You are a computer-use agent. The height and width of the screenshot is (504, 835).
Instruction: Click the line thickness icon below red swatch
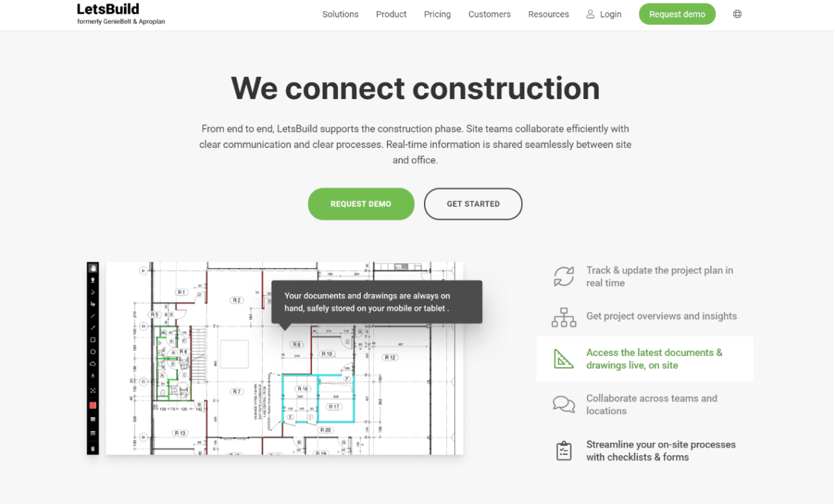[93, 419]
